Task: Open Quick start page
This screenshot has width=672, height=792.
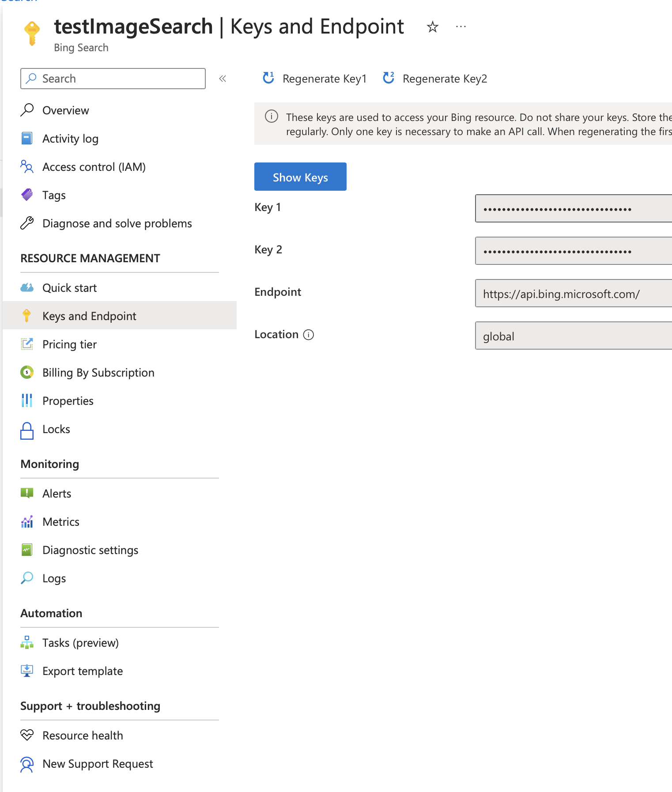Action: pyautogui.click(x=69, y=288)
